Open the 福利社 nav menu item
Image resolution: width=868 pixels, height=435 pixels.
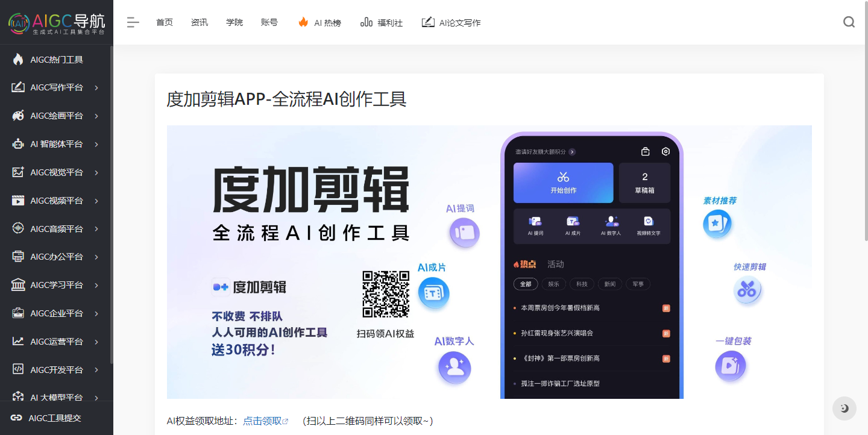(x=382, y=22)
